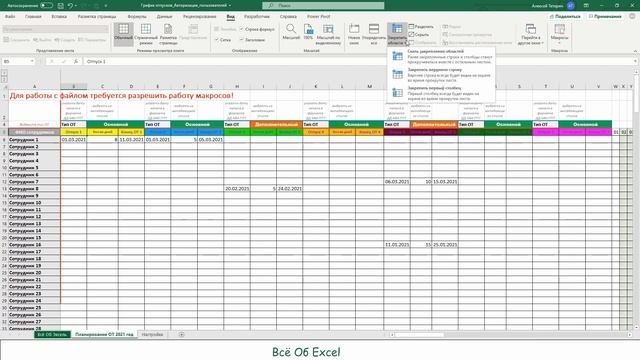The image size is (640, 360).
Task: Click the Name Box field
Action: (x=16, y=61)
